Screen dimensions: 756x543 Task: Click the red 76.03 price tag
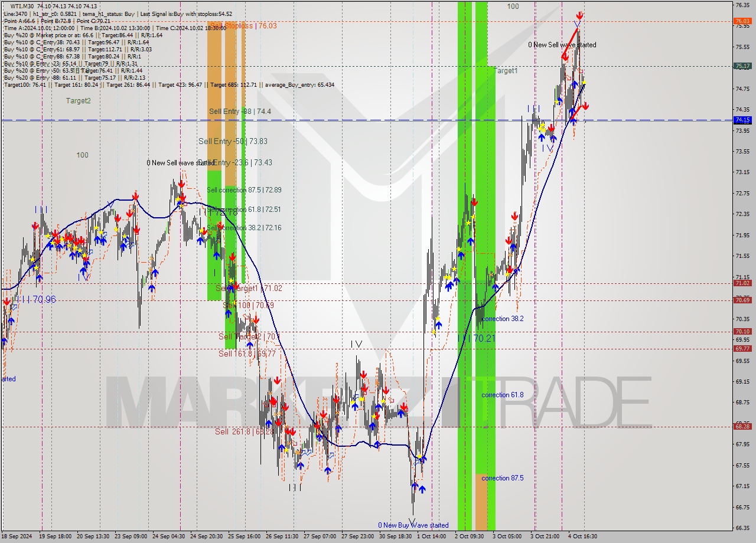coord(742,21)
